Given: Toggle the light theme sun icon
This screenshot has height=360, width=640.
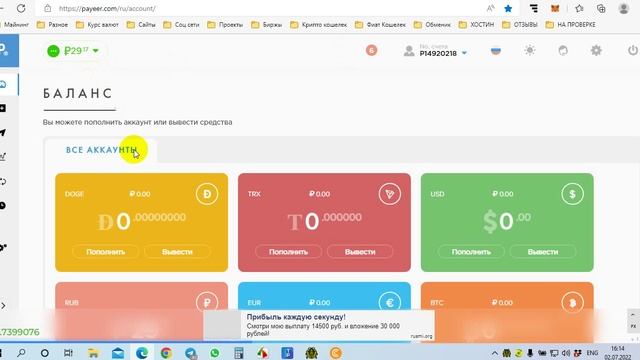Looking at the screenshot, I should [x=530, y=50].
